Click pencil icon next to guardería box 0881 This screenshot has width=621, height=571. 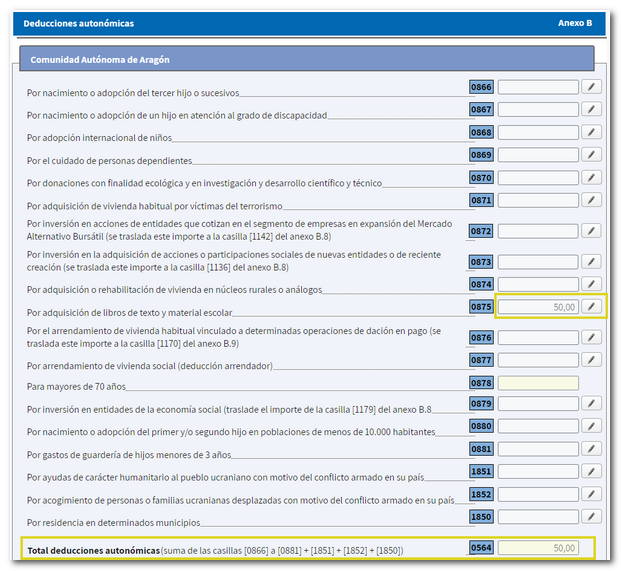point(592,449)
